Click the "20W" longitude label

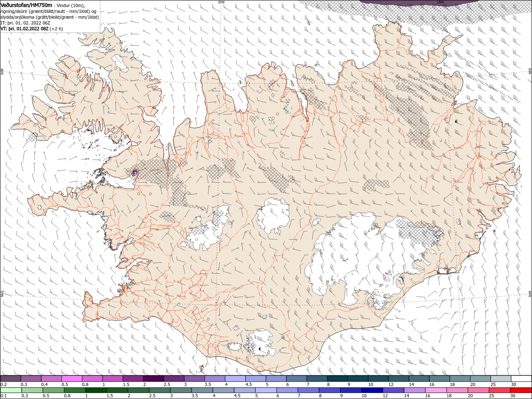click(x=221, y=2)
